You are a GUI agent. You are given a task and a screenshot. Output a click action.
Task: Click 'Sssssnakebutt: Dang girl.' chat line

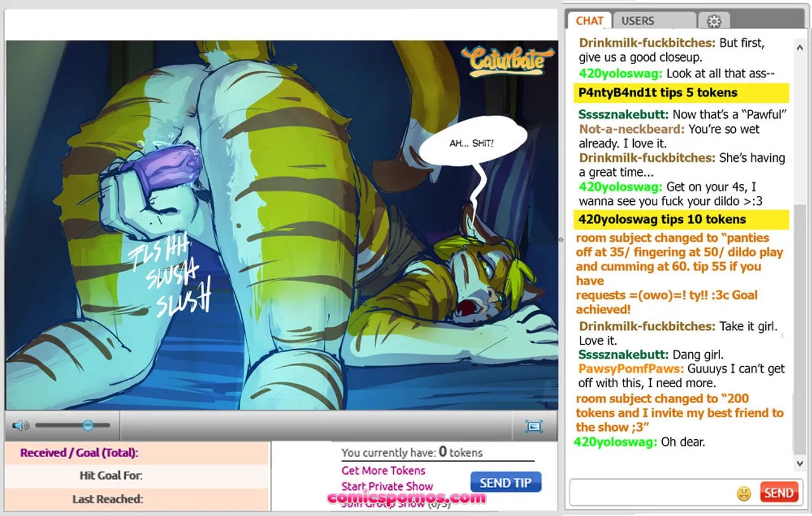click(651, 355)
